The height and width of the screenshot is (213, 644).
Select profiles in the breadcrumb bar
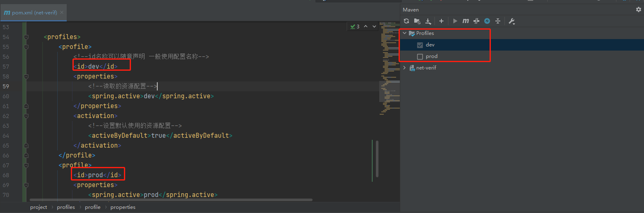[x=66, y=207]
